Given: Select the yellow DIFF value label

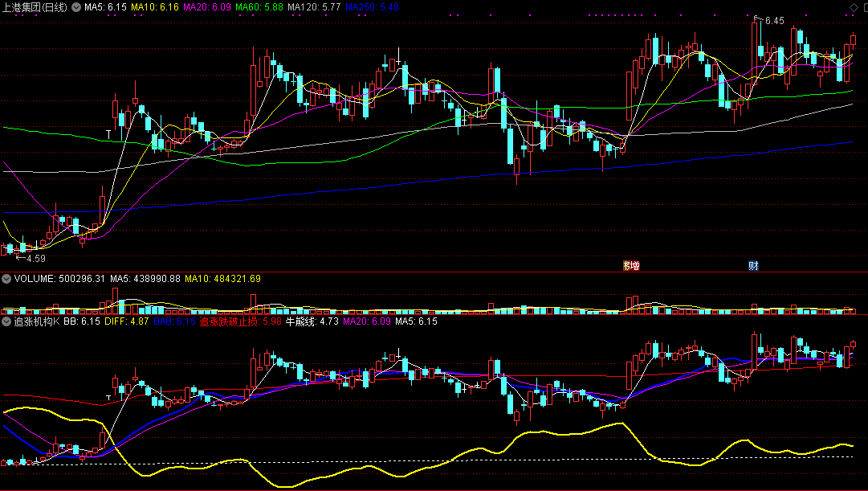Looking at the screenshot, I should pyautogui.click(x=126, y=321).
